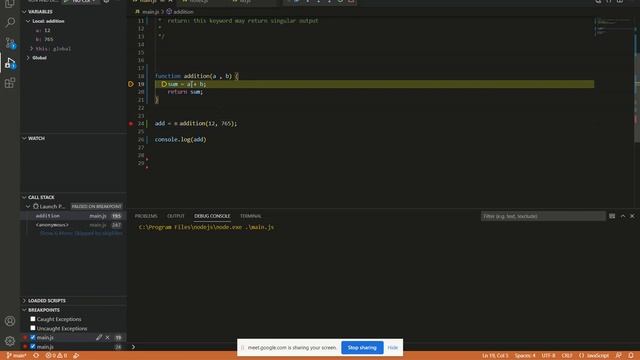Edit the main.js line 19 breakpoint
Viewport: 640px width, 360px height.
pyautogui.click(x=99, y=338)
